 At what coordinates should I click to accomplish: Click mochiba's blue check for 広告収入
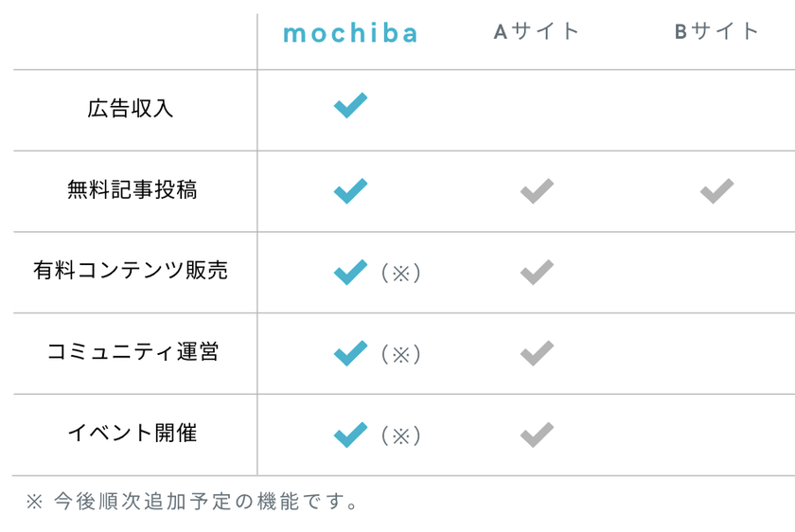click(x=350, y=105)
